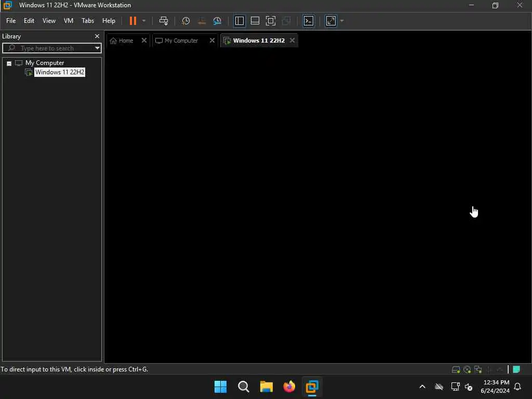This screenshot has height=399, width=532.
Task: Toggle the library sidebar view button
Action: point(239,21)
